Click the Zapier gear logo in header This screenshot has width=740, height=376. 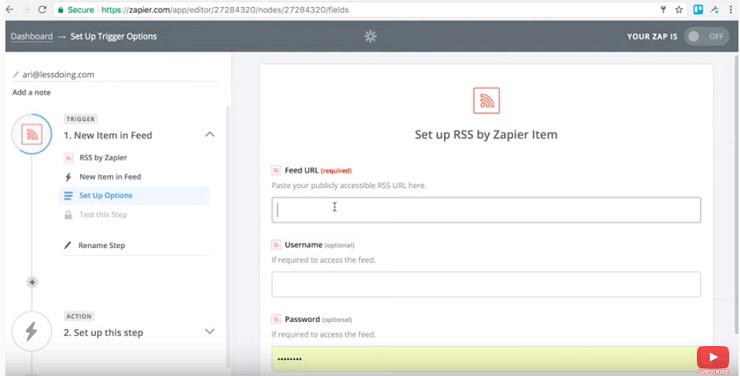(370, 36)
